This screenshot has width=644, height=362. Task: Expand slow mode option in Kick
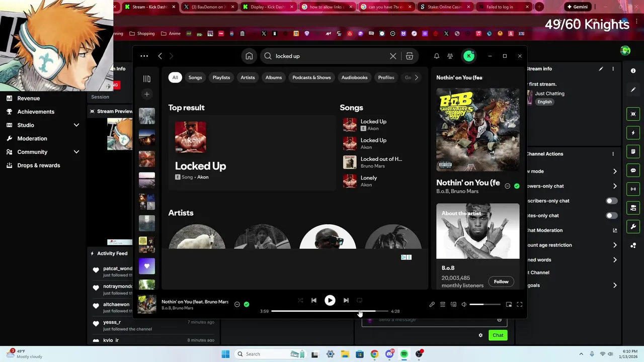click(x=615, y=171)
